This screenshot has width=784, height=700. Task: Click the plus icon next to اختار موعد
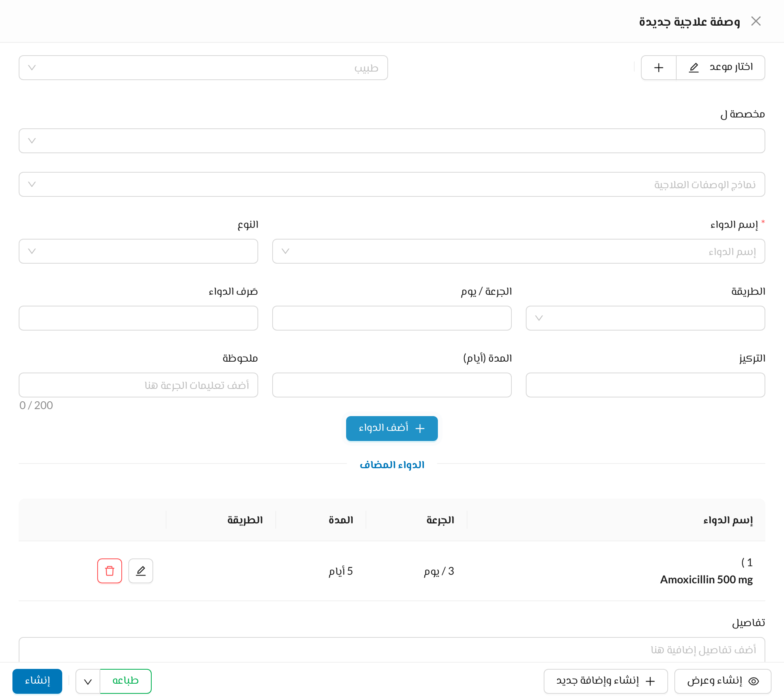(x=659, y=68)
